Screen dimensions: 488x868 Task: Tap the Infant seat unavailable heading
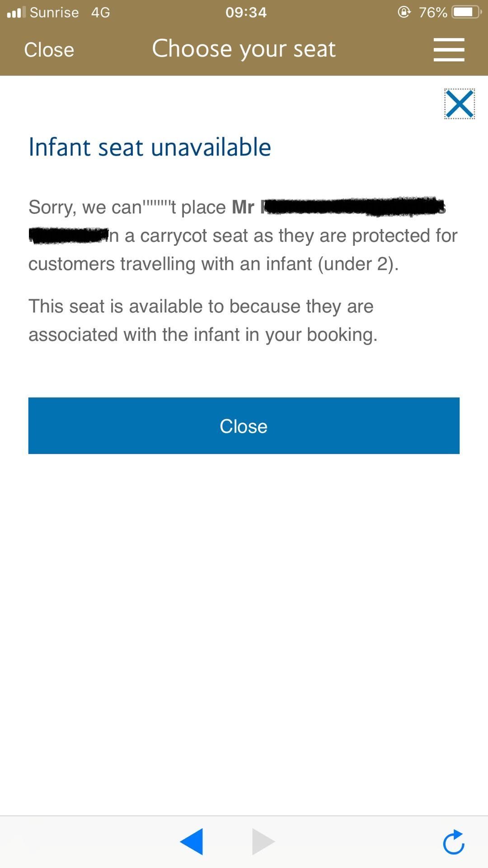pyautogui.click(x=150, y=147)
